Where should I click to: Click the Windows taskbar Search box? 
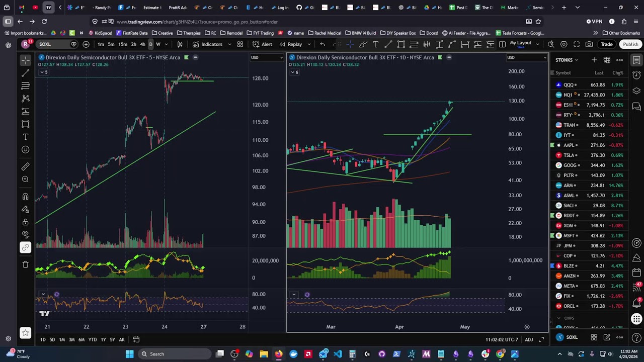tap(174, 354)
